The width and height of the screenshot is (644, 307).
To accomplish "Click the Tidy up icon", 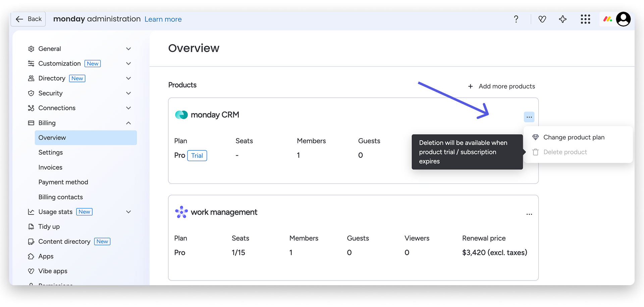I will [31, 227].
